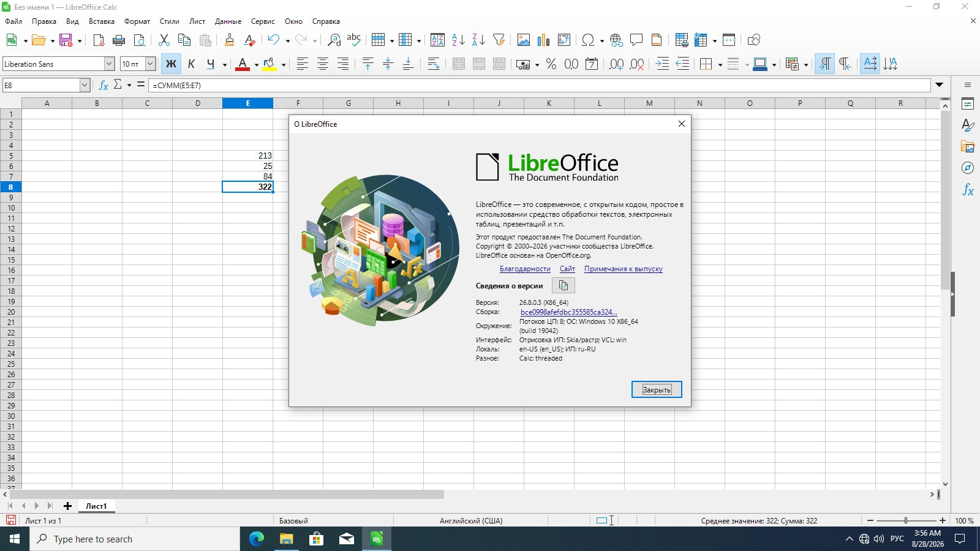Click the Save document icon
Image resolution: width=980 pixels, height=551 pixels.
click(66, 40)
